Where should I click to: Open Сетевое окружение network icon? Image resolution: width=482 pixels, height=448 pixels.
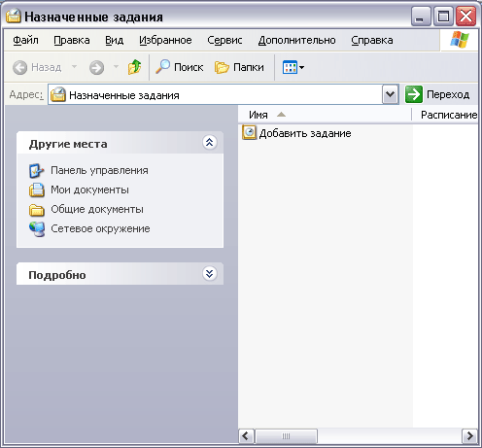(37, 229)
